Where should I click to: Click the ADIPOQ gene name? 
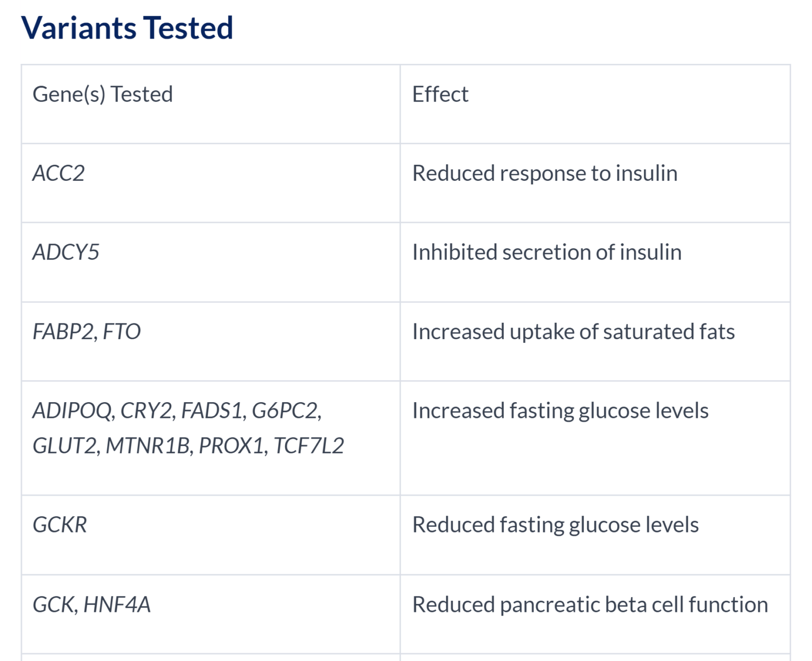72,411
